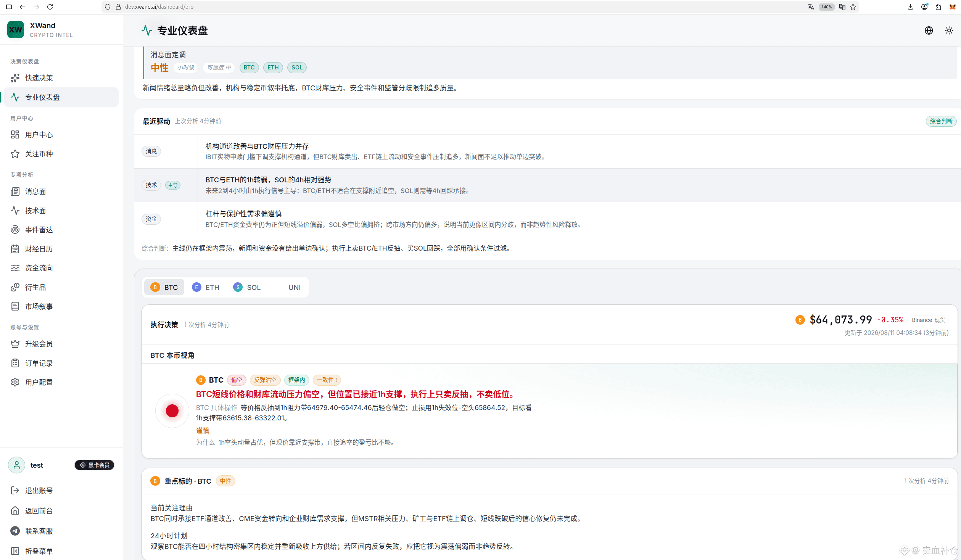Image resolution: width=961 pixels, height=560 pixels.
Task: Click the 一致性！ tag
Action: tap(327, 380)
